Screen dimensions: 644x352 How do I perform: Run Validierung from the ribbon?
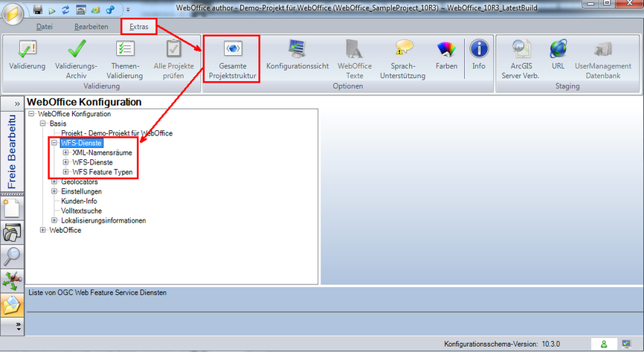(x=27, y=56)
